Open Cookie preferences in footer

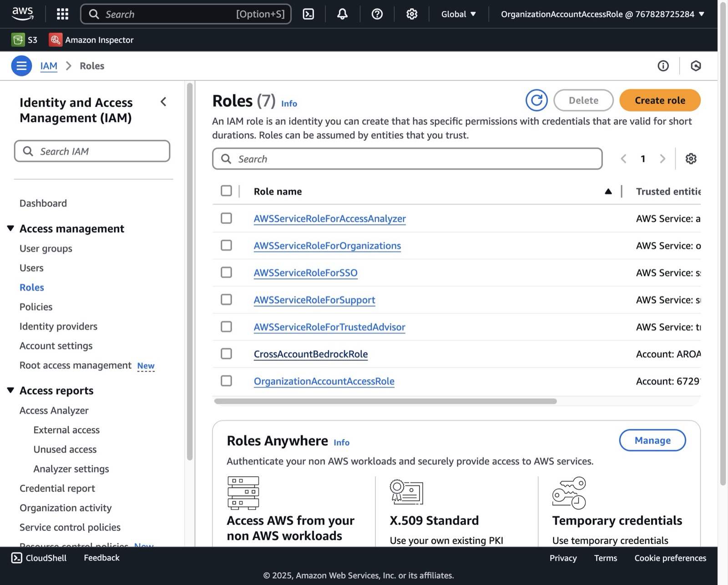tap(670, 558)
